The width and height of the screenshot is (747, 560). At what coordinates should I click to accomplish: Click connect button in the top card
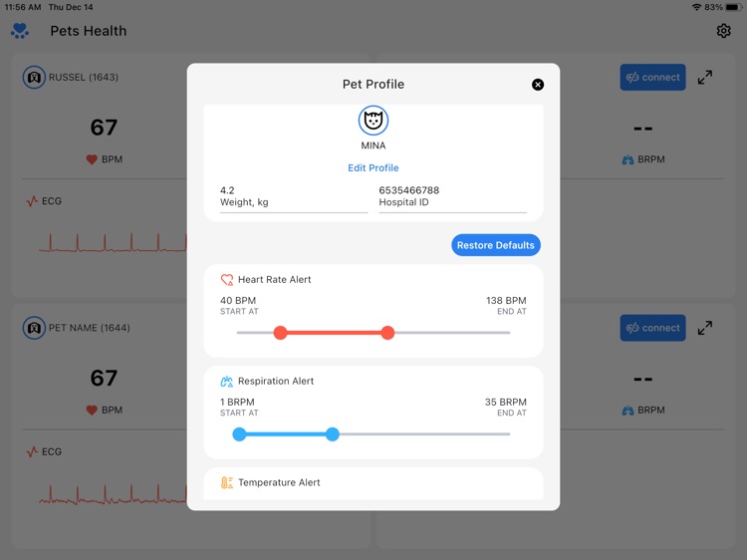pyautogui.click(x=652, y=77)
